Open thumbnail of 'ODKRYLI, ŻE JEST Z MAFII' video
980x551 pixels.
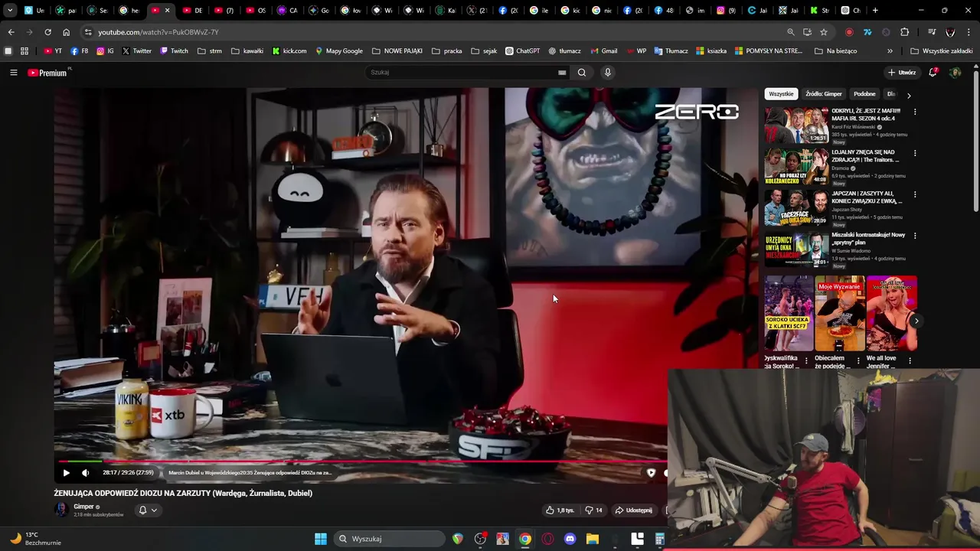(x=796, y=126)
